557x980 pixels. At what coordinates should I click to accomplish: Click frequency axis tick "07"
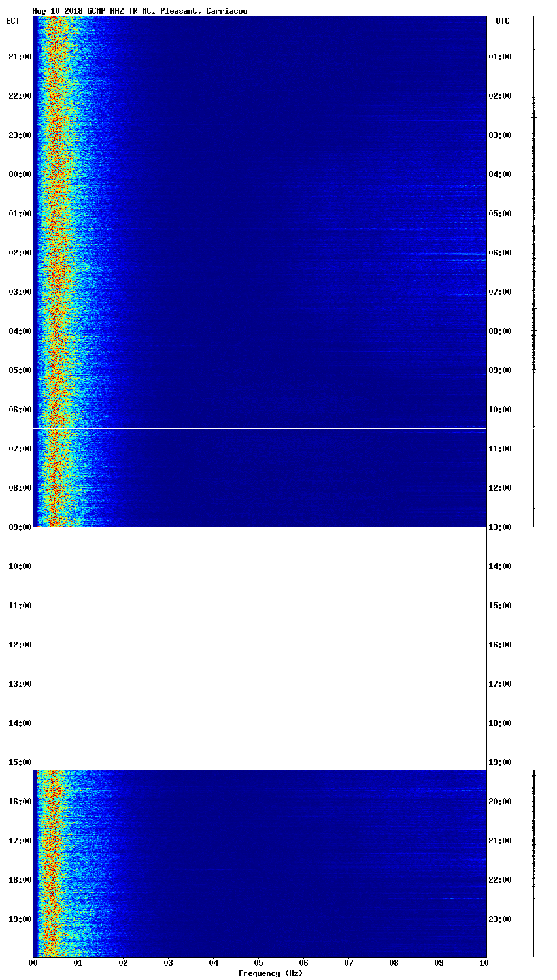point(348,963)
